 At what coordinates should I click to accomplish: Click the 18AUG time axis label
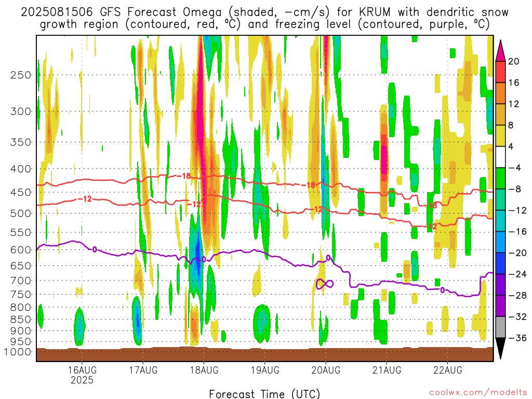(x=204, y=370)
